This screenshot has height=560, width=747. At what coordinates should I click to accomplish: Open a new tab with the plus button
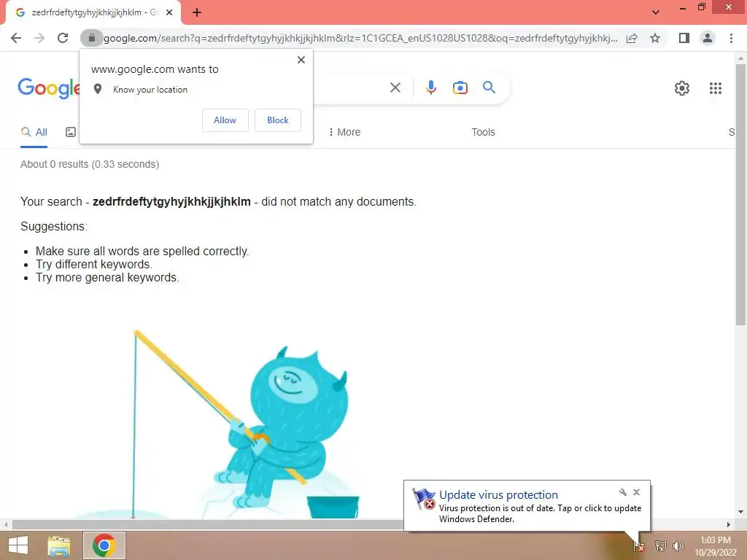197,13
